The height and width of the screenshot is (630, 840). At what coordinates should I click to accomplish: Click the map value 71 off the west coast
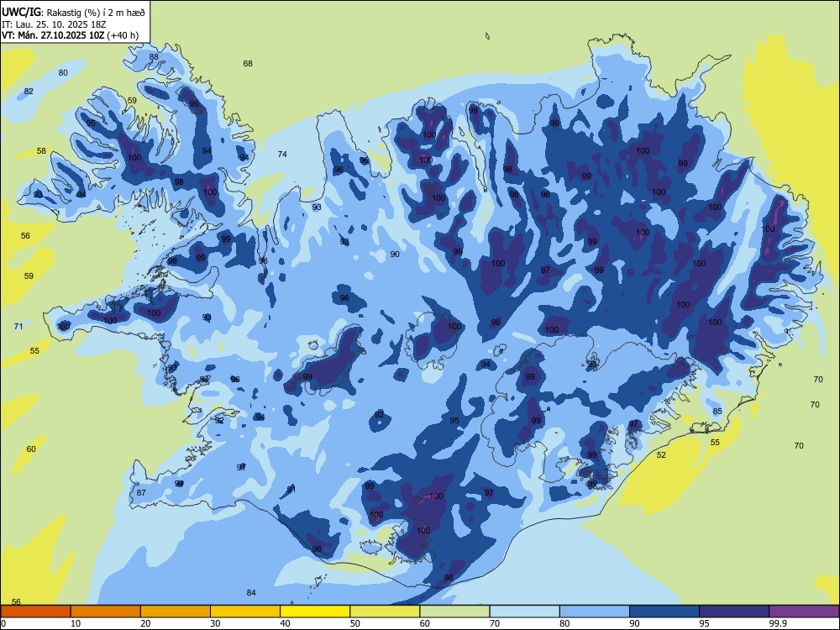pyautogui.click(x=18, y=326)
